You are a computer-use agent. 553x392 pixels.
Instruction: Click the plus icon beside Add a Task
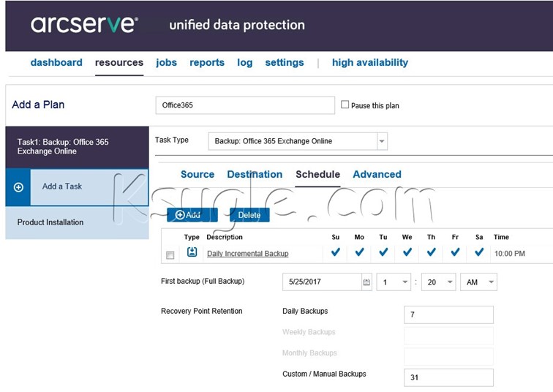18,187
